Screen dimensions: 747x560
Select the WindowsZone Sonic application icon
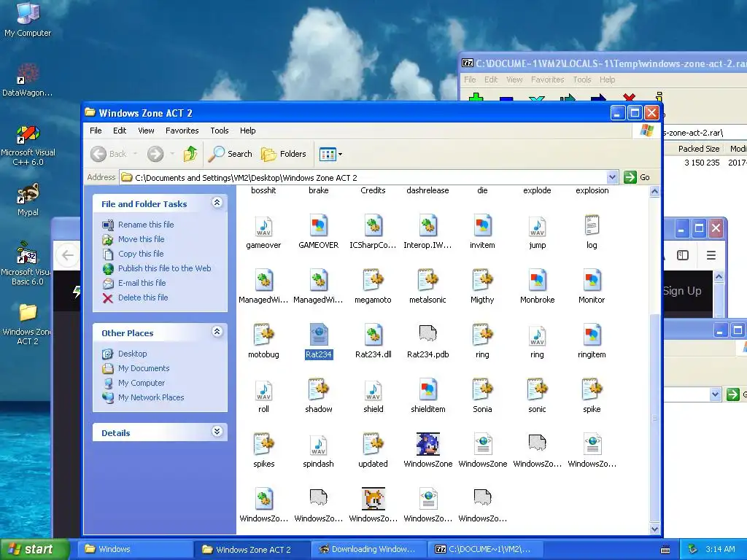pos(427,444)
